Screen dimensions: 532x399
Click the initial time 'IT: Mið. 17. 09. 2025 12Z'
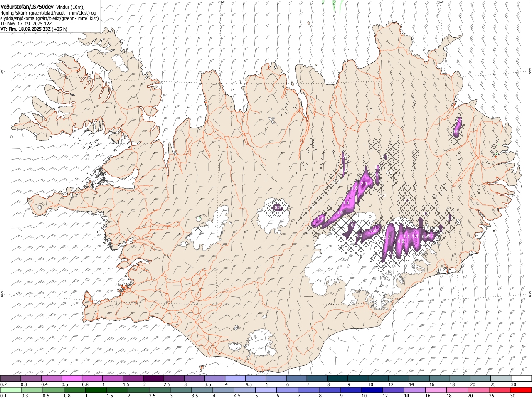(x=26, y=24)
